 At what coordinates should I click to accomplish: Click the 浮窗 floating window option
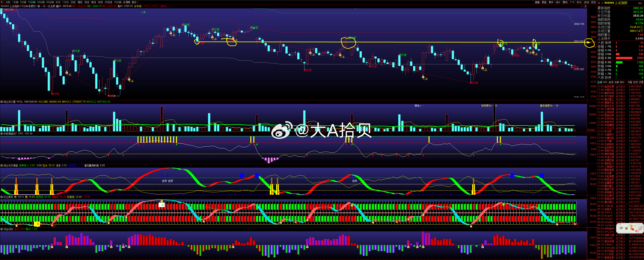(630, 82)
